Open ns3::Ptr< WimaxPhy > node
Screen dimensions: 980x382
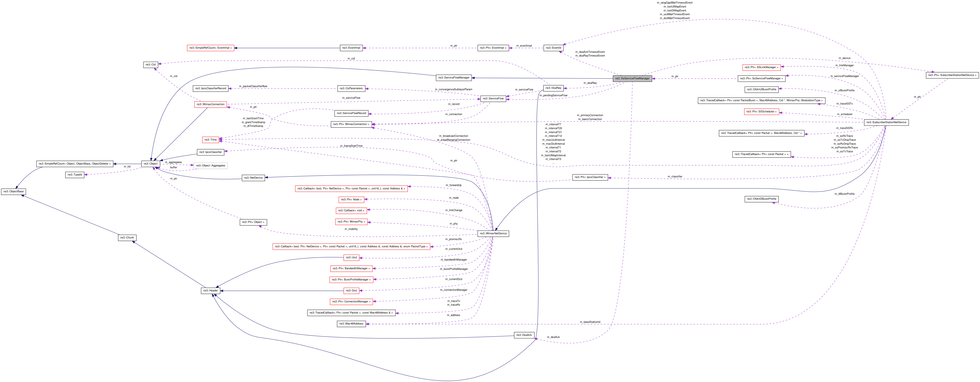click(x=351, y=222)
